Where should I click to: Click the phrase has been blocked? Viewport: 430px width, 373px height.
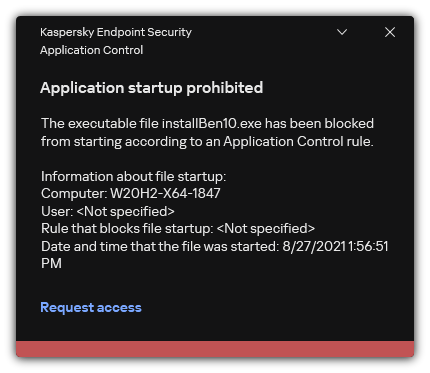[319, 123]
